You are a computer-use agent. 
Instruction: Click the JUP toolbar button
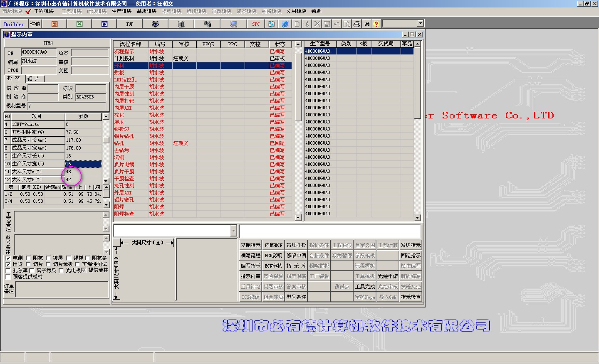point(129,24)
